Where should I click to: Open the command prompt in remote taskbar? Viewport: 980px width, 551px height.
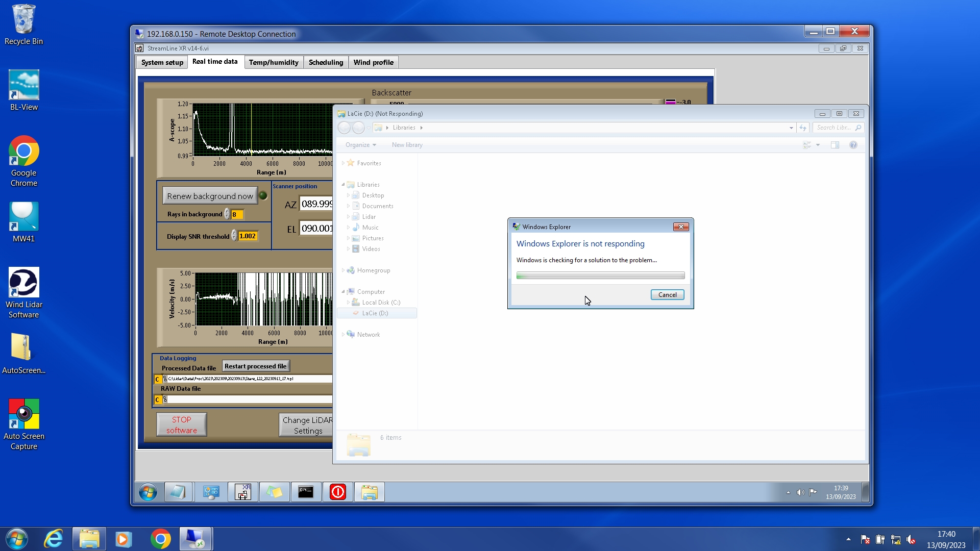[x=306, y=492]
